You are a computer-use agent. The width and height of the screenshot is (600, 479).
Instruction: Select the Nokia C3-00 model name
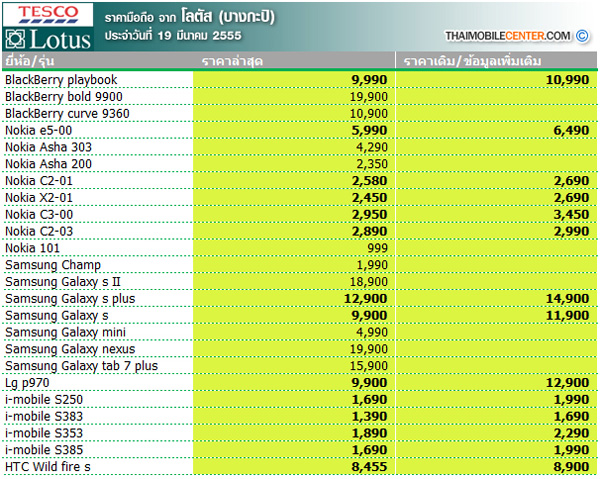point(39,215)
